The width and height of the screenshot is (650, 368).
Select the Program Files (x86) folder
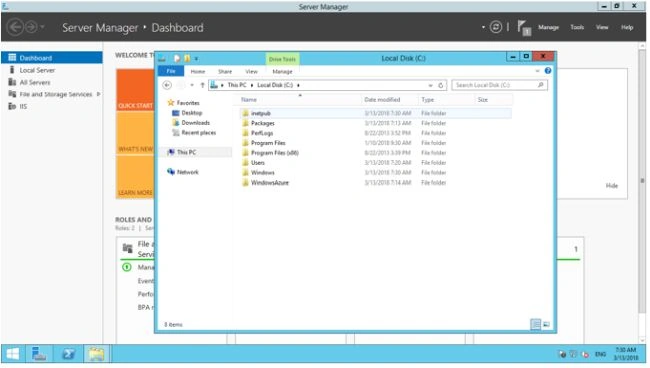click(x=275, y=153)
